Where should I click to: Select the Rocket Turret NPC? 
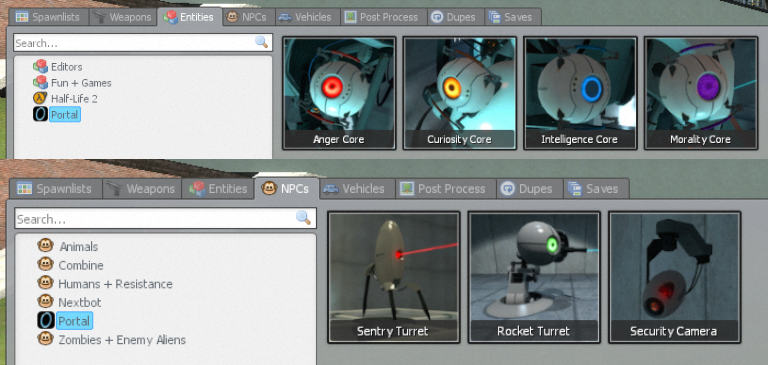coord(534,277)
